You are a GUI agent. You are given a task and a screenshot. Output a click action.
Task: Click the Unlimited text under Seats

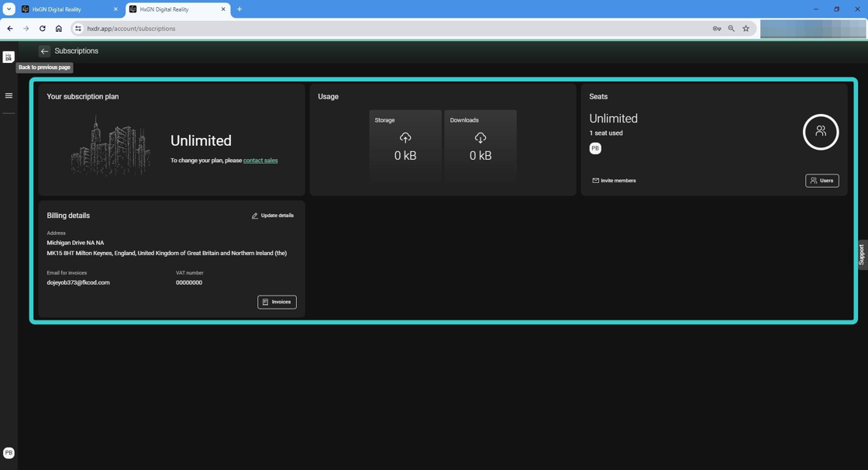pos(613,119)
